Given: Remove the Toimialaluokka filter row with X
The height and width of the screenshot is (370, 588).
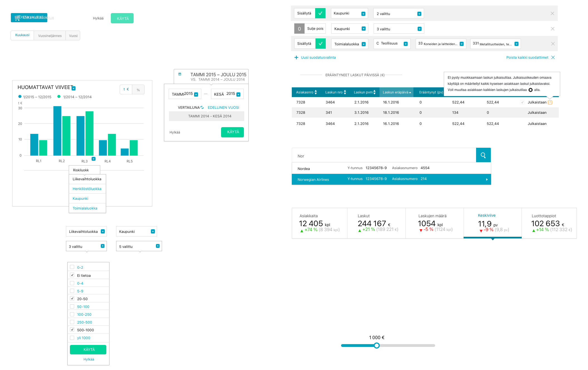Looking at the screenshot, I should click(x=553, y=44).
